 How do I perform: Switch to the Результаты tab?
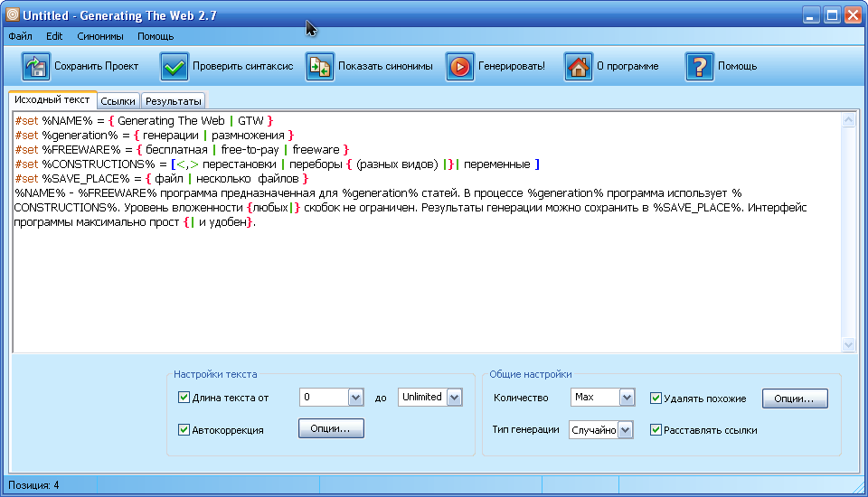coord(174,101)
